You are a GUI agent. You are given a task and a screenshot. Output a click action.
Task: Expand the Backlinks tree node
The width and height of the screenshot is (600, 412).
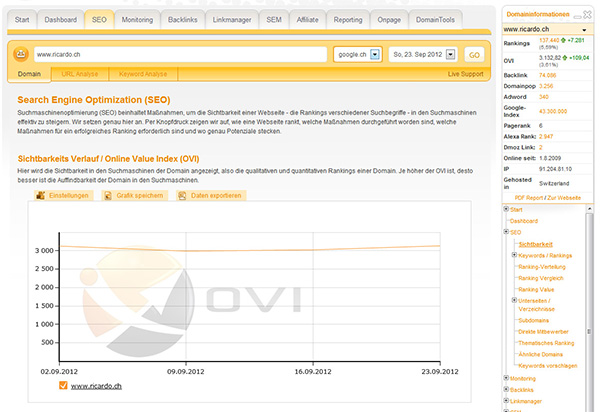point(506,389)
